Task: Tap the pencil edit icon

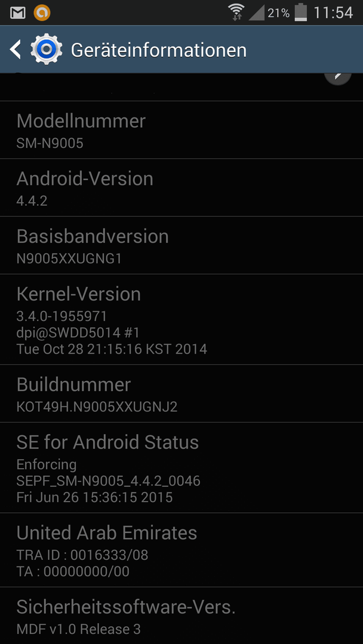Action: 337,77
